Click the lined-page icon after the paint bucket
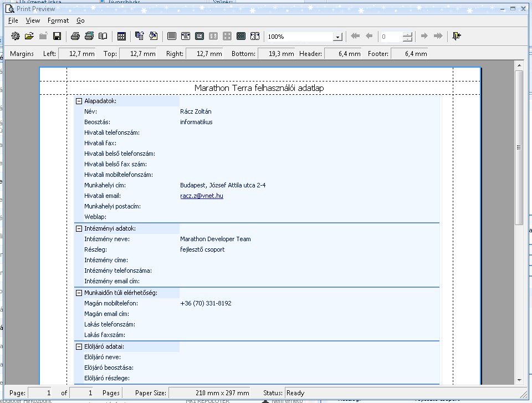Viewport: 532px width, 403px height. [x=172, y=36]
